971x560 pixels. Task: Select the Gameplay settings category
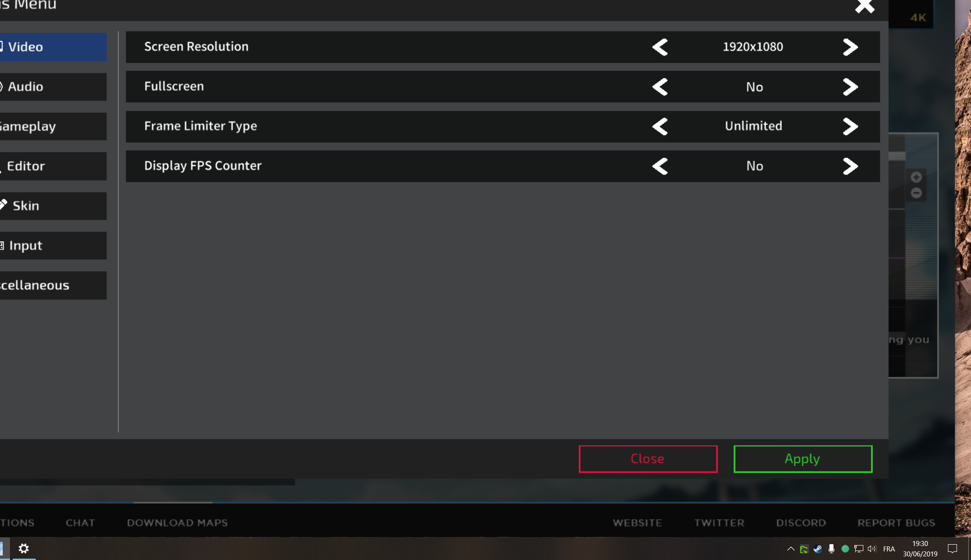(x=27, y=127)
